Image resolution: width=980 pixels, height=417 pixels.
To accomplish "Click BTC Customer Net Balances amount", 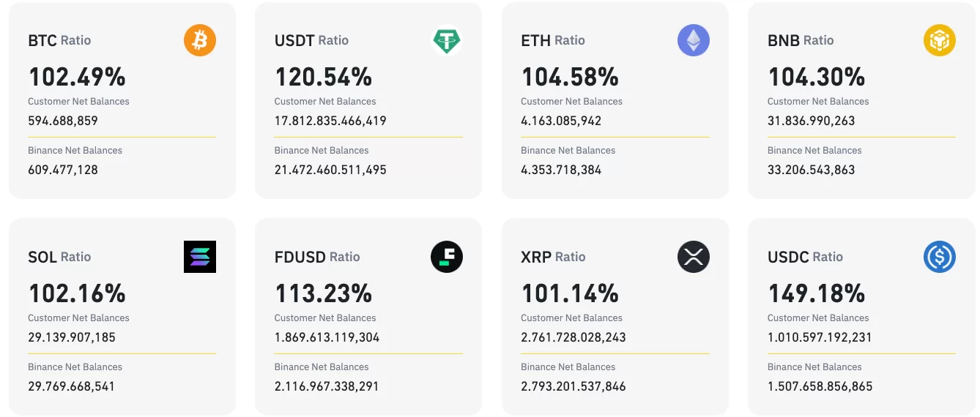I will (63, 121).
